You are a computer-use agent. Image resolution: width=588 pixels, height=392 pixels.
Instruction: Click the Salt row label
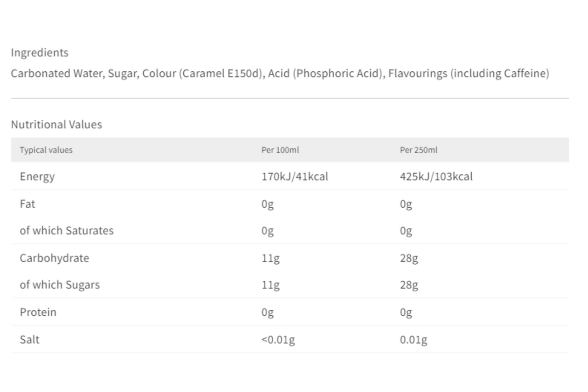click(x=29, y=340)
